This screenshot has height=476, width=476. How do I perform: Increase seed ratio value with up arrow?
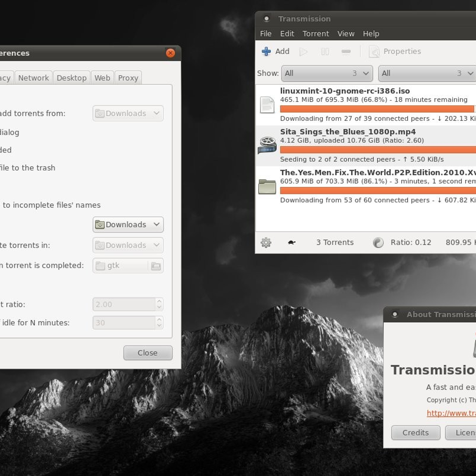click(x=159, y=301)
